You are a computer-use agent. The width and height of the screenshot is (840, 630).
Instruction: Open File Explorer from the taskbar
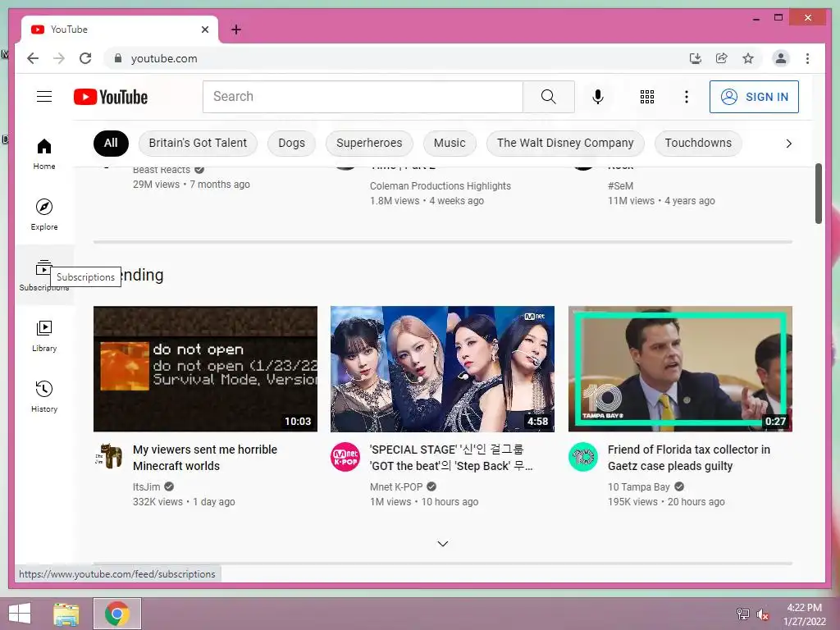(x=66, y=614)
